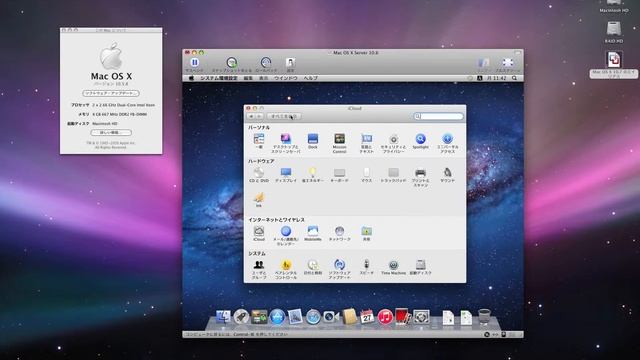Open Startup Disk preference pane
This screenshot has width=640, height=360.
click(420, 267)
